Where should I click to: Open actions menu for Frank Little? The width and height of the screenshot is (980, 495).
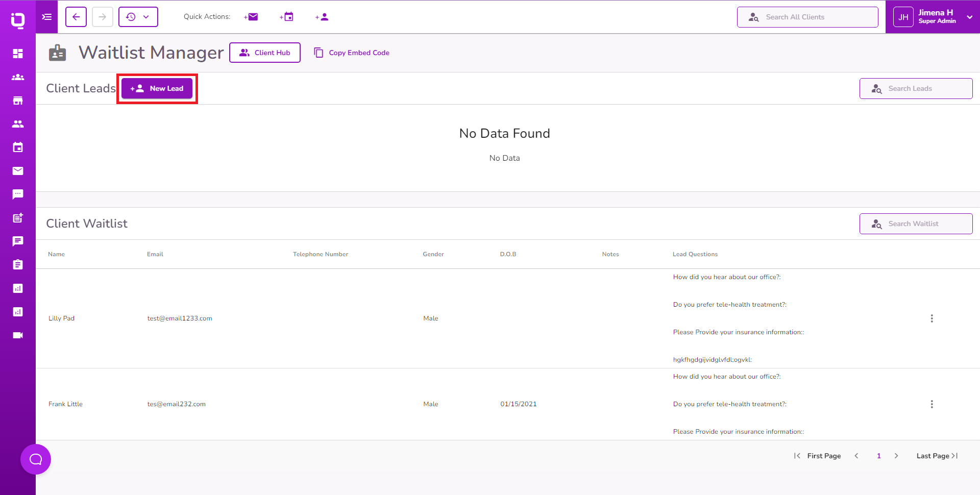932,404
